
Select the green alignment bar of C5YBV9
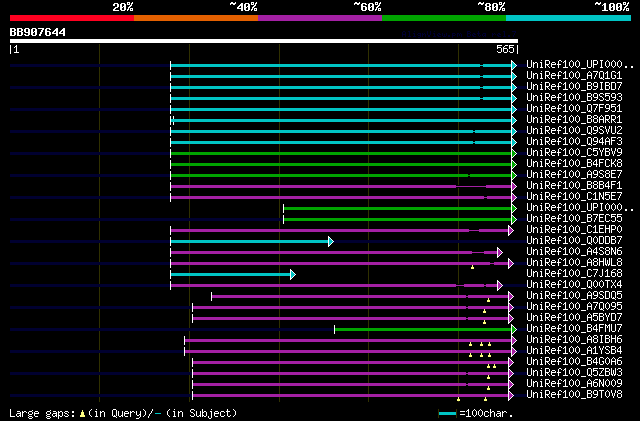343,153
